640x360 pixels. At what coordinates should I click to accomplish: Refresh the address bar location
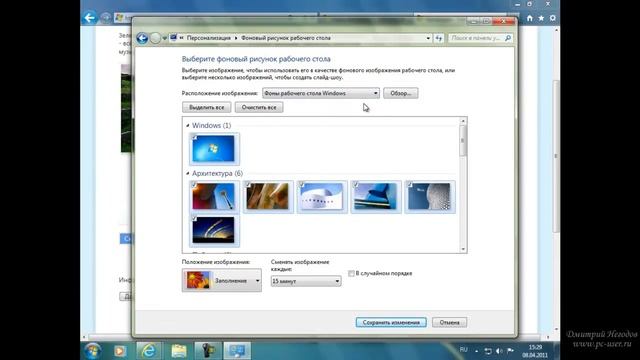(x=439, y=38)
